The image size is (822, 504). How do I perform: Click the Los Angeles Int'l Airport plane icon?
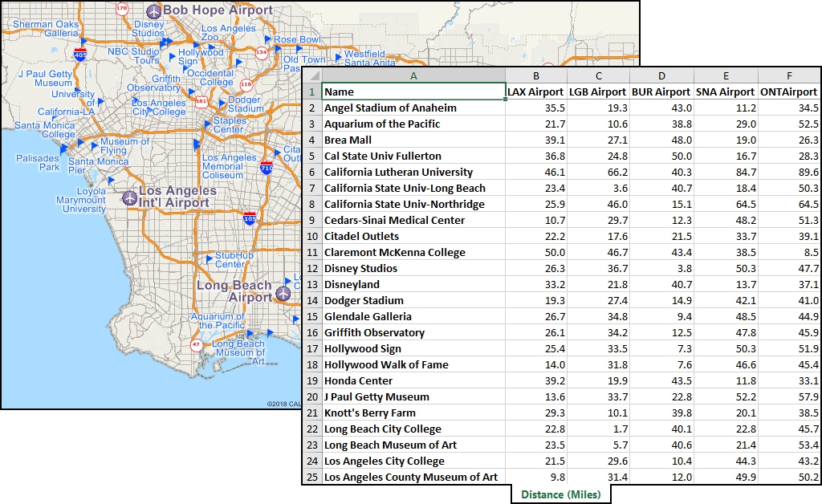(x=129, y=197)
